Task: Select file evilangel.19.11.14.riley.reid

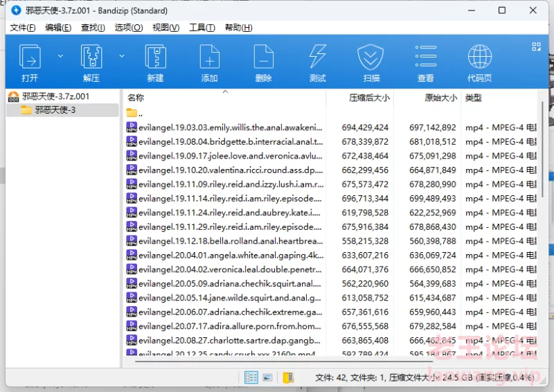Action: click(224, 198)
